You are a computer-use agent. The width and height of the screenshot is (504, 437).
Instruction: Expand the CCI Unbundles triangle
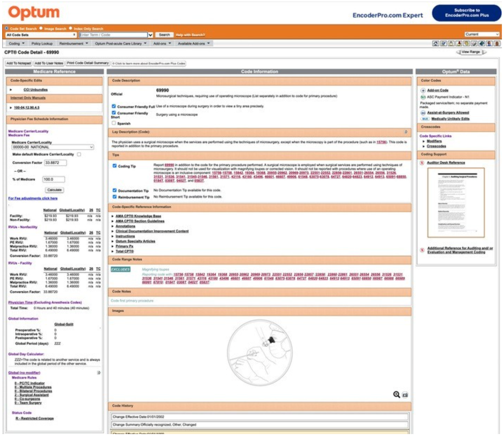(x=11, y=90)
